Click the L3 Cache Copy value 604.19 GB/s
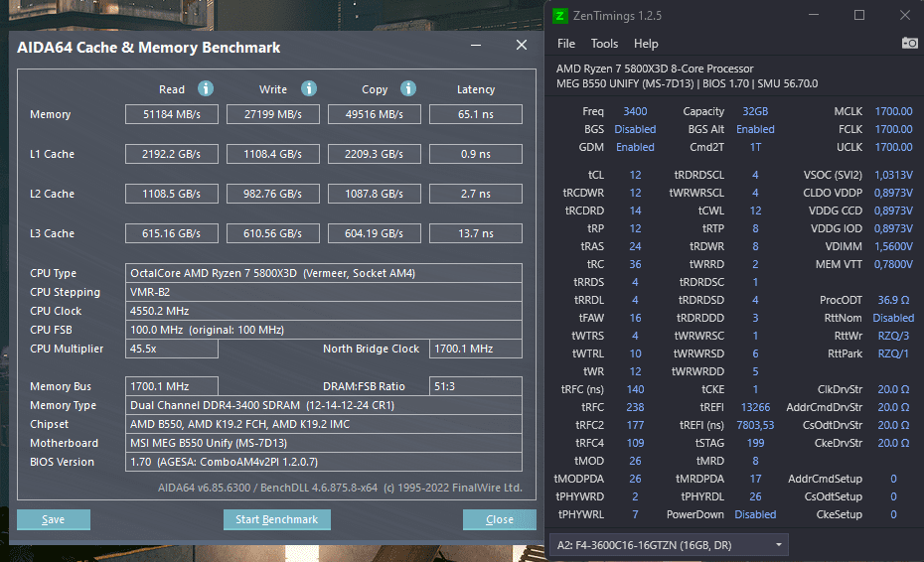This screenshot has height=562, width=924. tap(375, 233)
